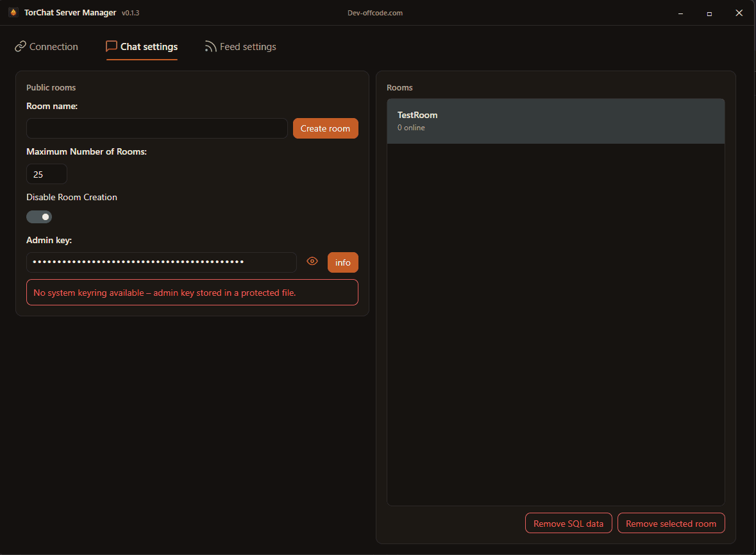Click the 'Public rooms' heading
This screenshot has height=555, width=756.
[x=51, y=87]
